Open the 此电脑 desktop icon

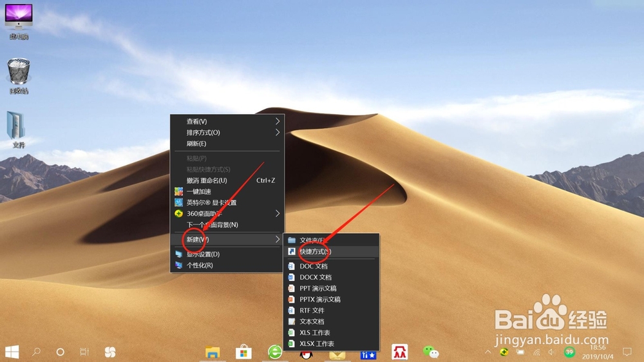click(x=19, y=21)
